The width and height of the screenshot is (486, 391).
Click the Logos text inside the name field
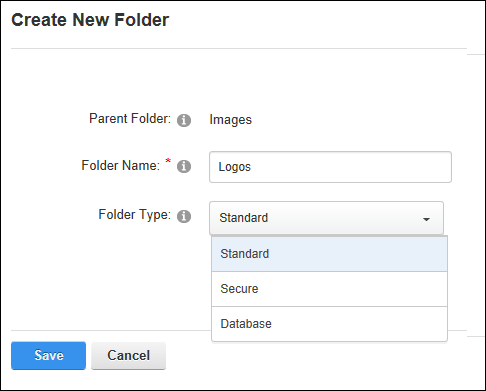coord(234,167)
